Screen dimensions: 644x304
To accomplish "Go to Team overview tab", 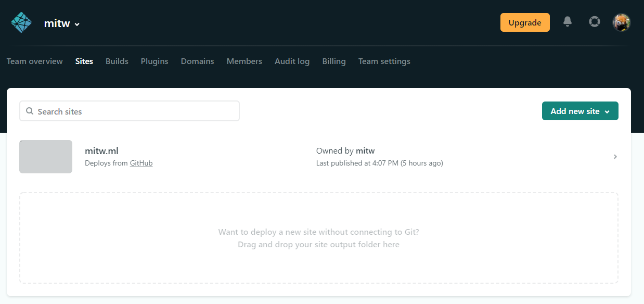I will click(34, 61).
